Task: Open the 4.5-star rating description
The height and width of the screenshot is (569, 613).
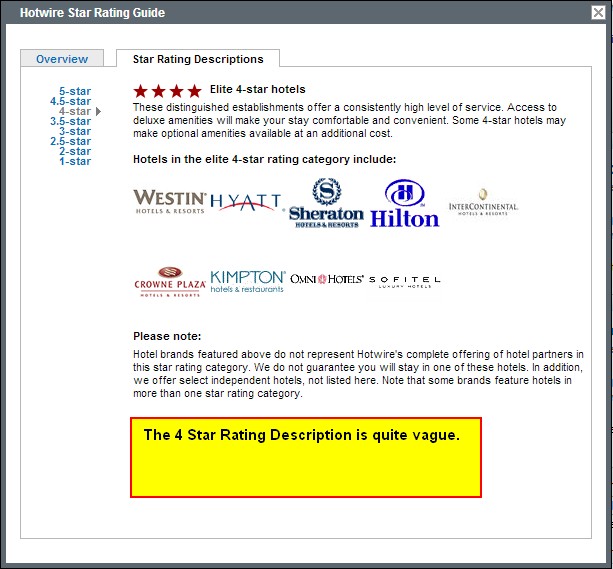Action: coord(70,101)
